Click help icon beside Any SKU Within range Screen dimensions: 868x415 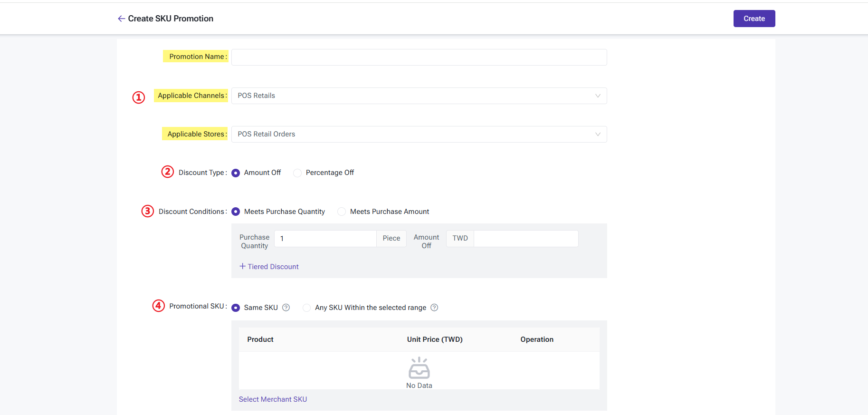tap(434, 308)
